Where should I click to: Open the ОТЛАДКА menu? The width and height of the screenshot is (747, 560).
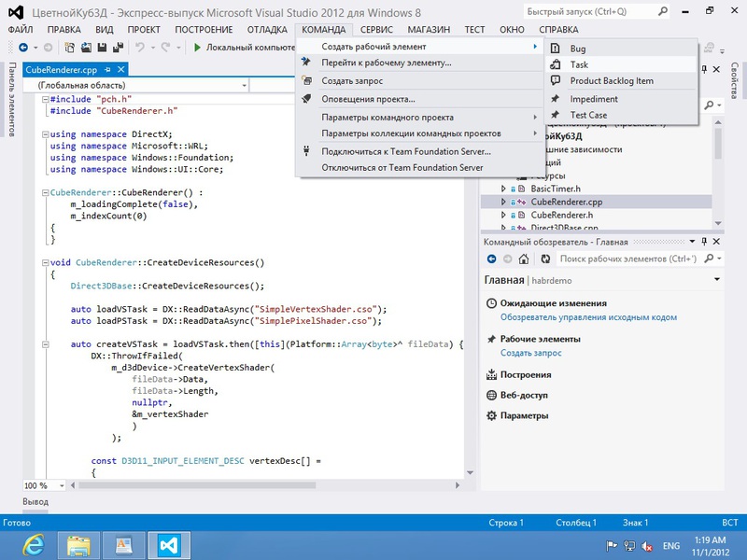point(267,30)
